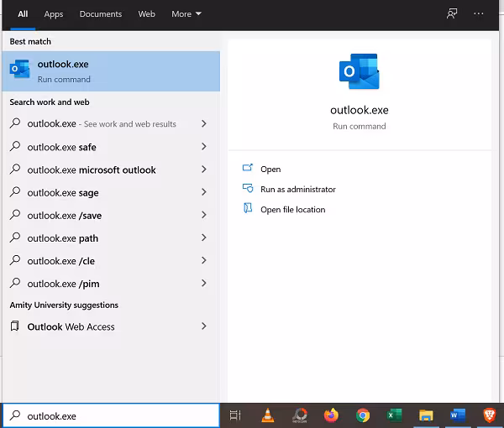
Task: Open Google Chrome taskbar icon
Action: point(363,415)
